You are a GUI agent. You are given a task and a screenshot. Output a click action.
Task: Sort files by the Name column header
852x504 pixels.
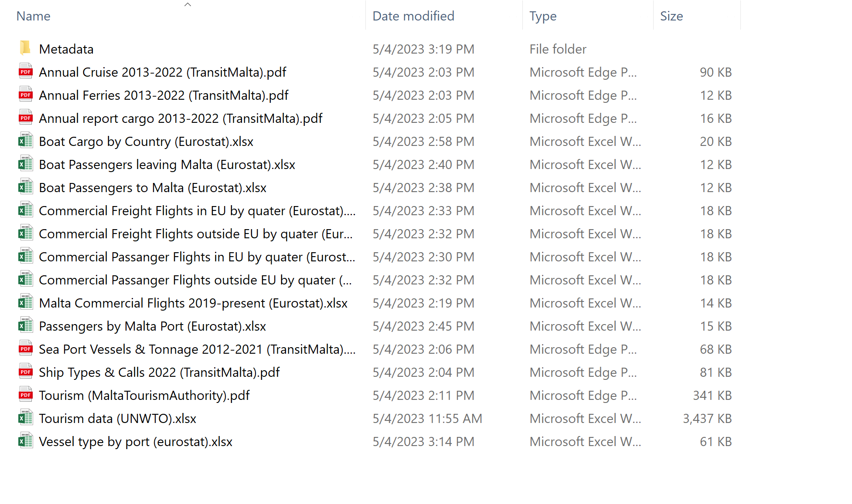[x=34, y=16]
